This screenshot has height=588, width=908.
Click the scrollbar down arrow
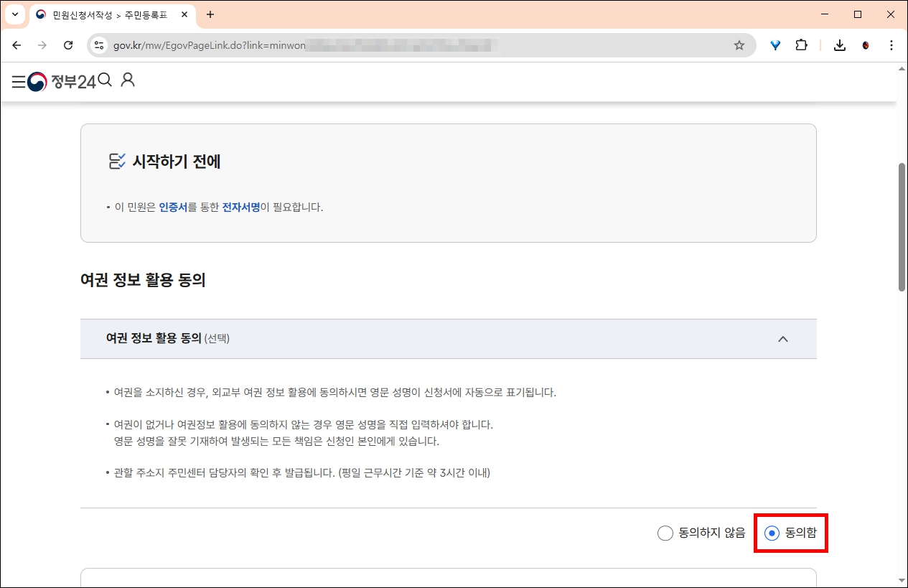point(902,580)
